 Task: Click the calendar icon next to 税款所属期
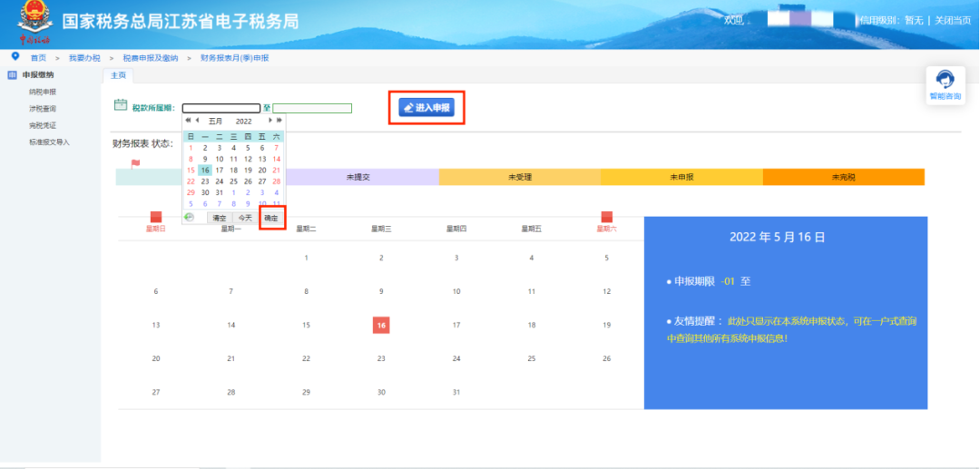[121, 105]
